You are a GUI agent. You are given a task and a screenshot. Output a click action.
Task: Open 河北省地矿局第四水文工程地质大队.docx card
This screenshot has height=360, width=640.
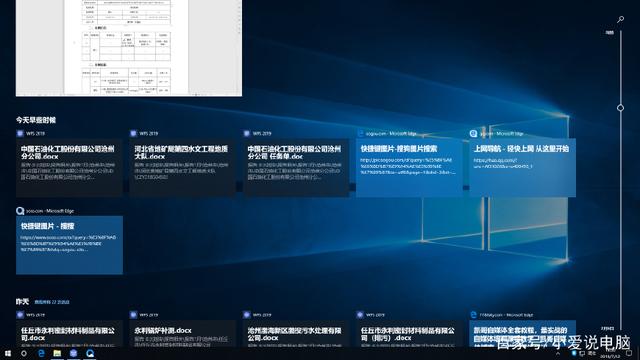coord(182,168)
